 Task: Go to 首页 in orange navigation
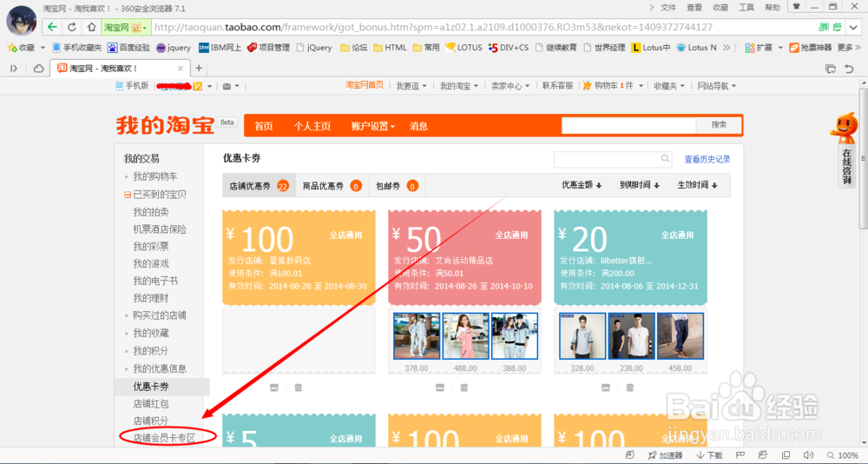[264, 126]
